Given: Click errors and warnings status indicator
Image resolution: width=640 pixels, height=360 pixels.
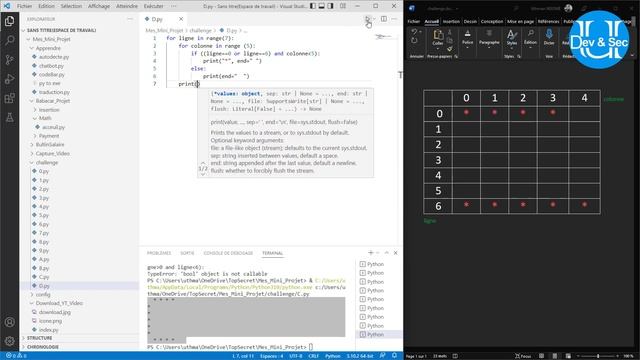Looking at the screenshot, I should (16, 356).
